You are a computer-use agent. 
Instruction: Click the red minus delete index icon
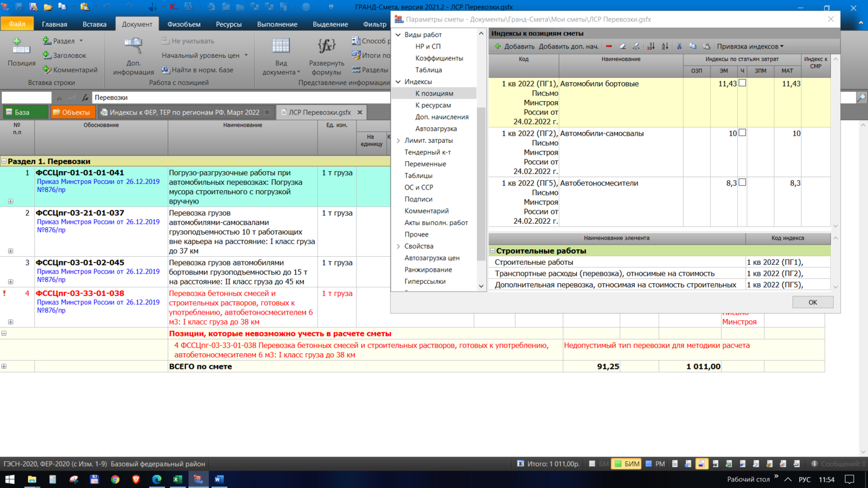(x=609, y=46)
